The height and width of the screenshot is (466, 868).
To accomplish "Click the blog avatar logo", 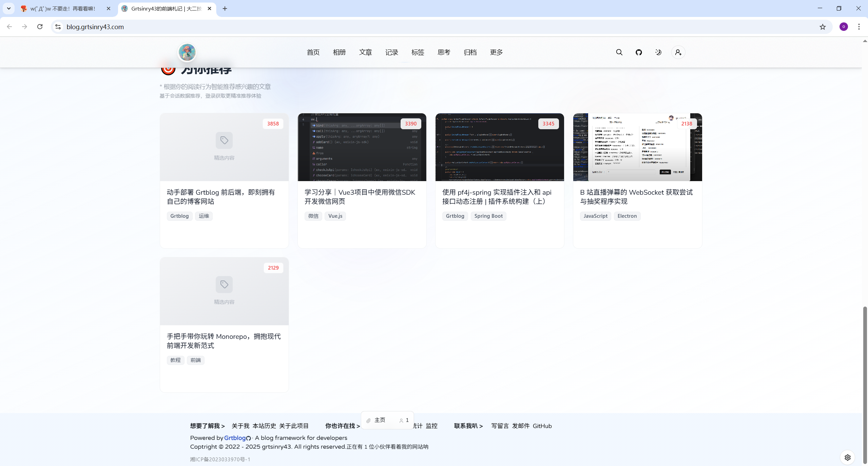I will point(187,52).
